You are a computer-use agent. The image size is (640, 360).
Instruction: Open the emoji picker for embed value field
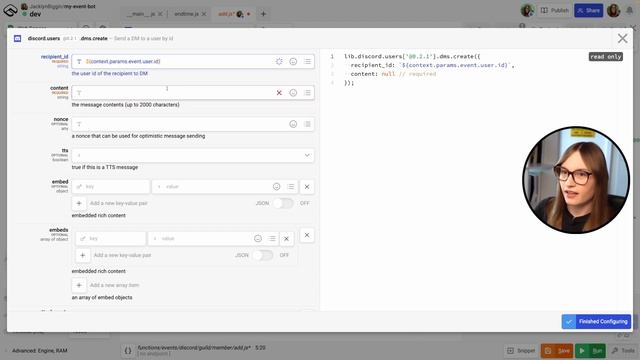(277, 187)
